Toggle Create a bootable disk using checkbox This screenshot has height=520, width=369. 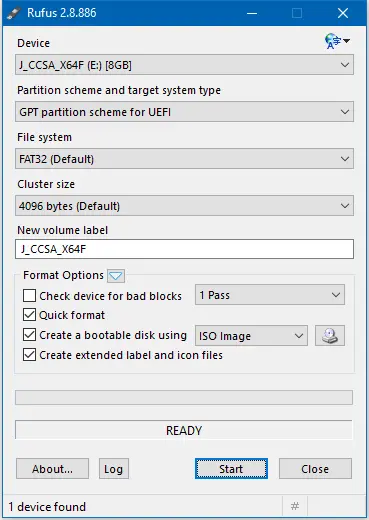tap(29, 335)
